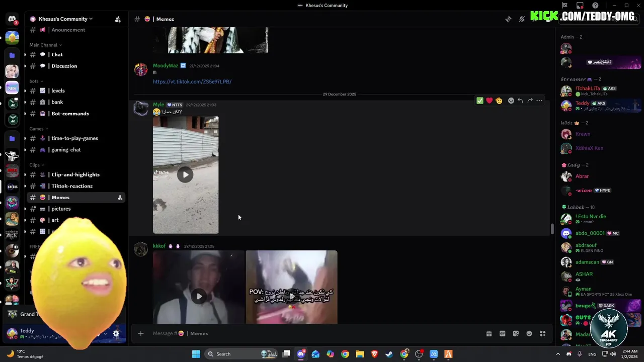Viewport: 644px width, 362px height.
Task: Open the Help icon in title bar
Action: tap(595, 6)
